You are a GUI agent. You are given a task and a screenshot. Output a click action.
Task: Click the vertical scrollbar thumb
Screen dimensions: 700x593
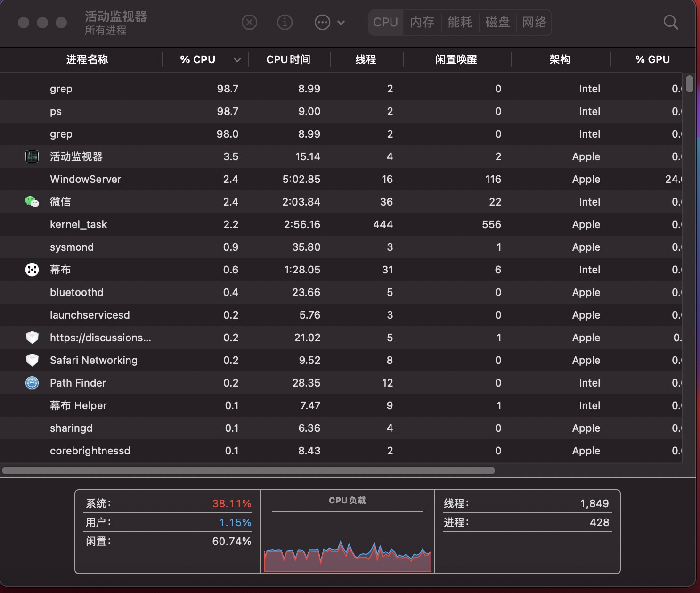(690, 84)
